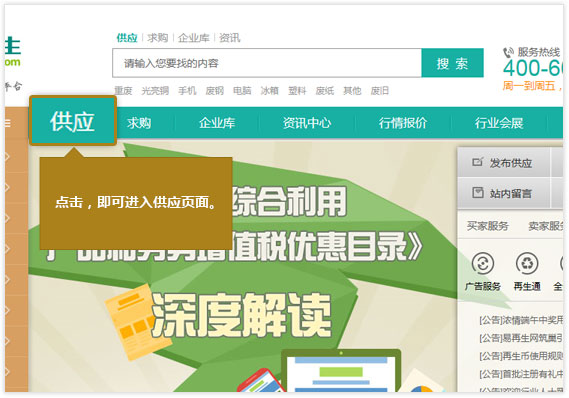Click the 光亮铜 hot keyword link
Screen dimensions: 569x398
[x=155, y=90]
